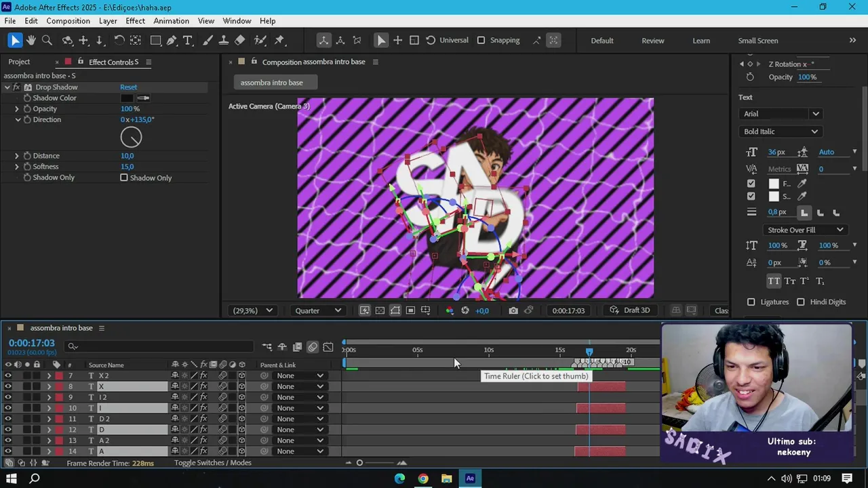Open the channel and color management icon
The width and height of the screenshot is (868, 488).
pos(449,310)
